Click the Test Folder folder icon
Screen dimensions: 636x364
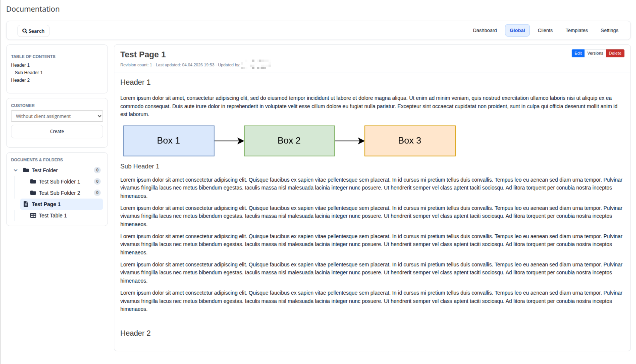(x=26, y=170)
